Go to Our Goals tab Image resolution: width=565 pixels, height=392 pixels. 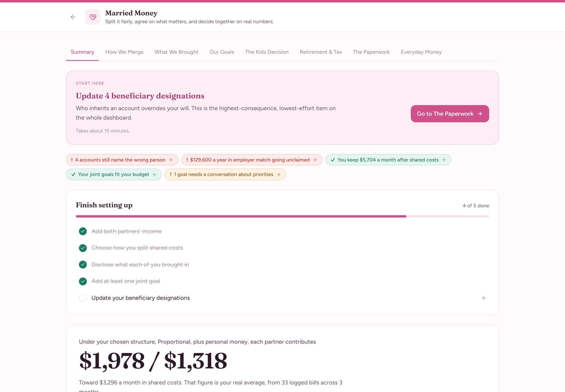tap(222, 52)
